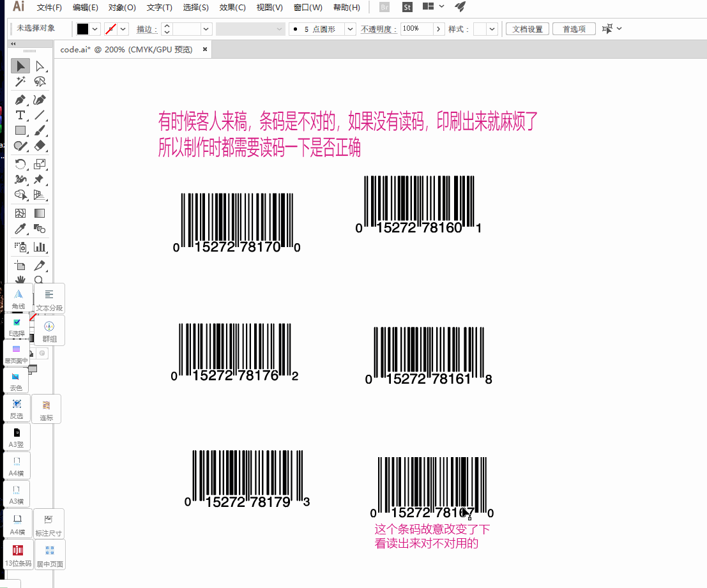
Task: Adjust the stroke weight stepper arrows
Action: 167,29
